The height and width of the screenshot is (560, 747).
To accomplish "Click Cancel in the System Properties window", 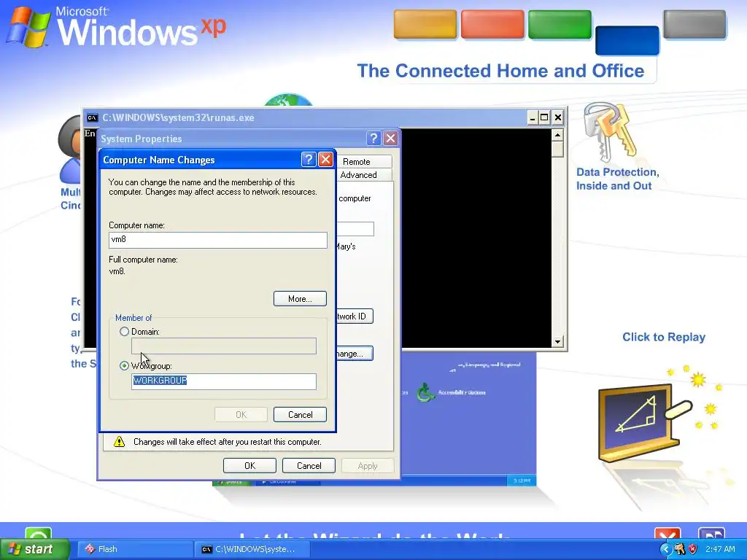I will pos(309,466).
